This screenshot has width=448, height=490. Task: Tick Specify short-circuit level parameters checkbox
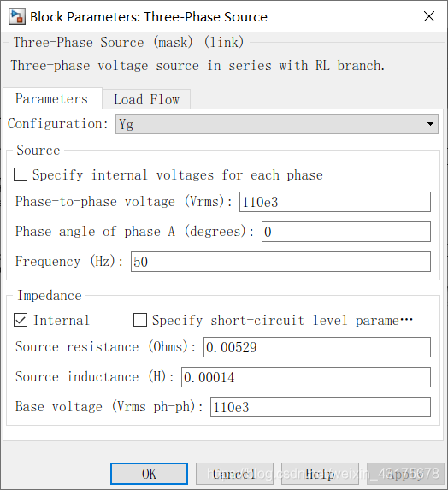tap(140, 320)
